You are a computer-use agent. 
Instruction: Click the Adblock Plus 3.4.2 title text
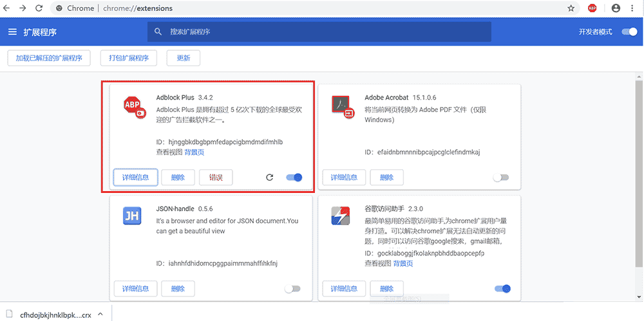[x=184, y=98]
